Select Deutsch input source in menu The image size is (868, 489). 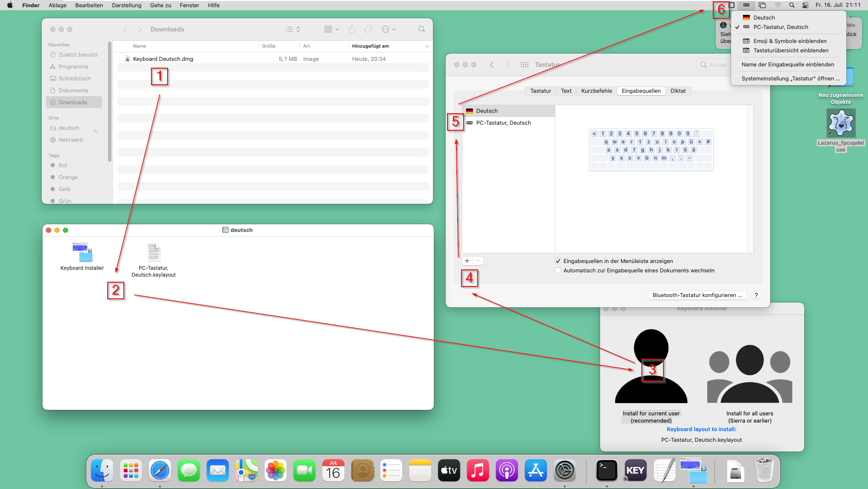pyautogui.click(x=764, y=17)
